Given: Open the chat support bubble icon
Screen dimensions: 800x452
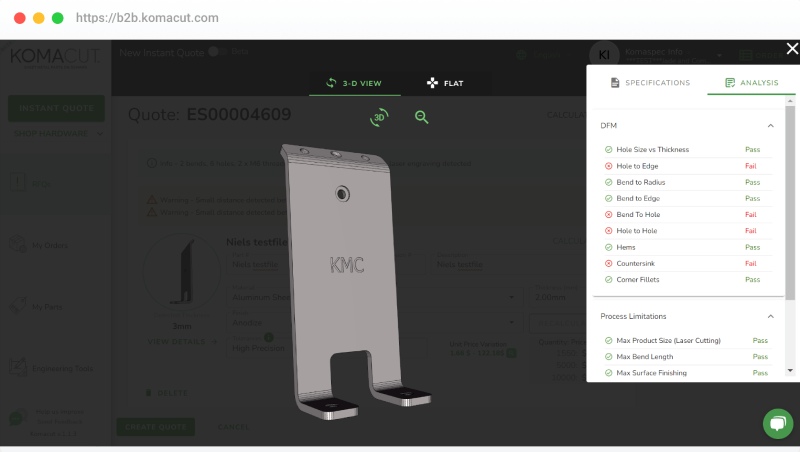Looking at the screenshot, I should (778, 423).
